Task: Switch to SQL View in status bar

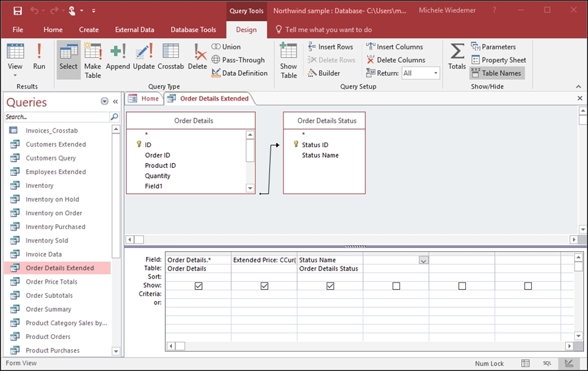Action: [547, 363]
